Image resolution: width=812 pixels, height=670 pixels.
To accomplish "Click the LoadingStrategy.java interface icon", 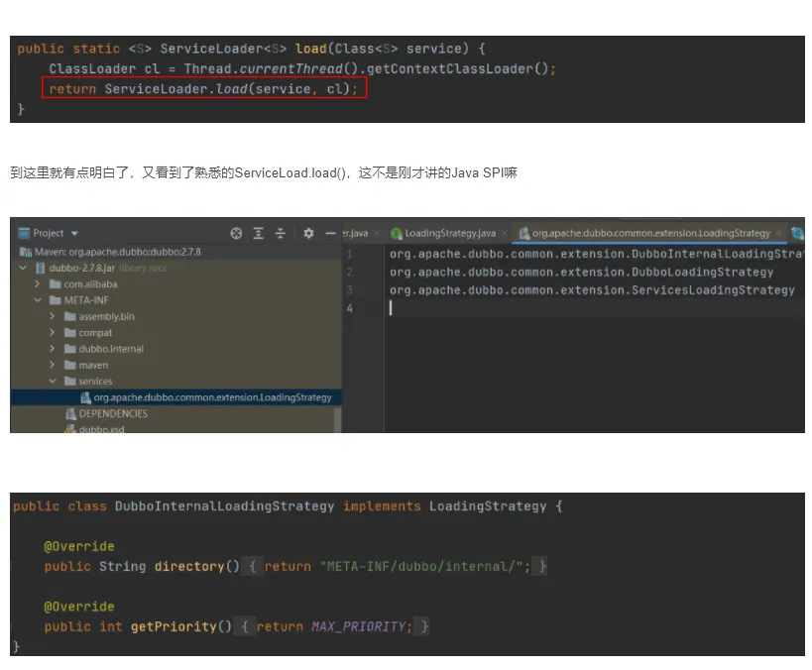I will pos(397,234).
